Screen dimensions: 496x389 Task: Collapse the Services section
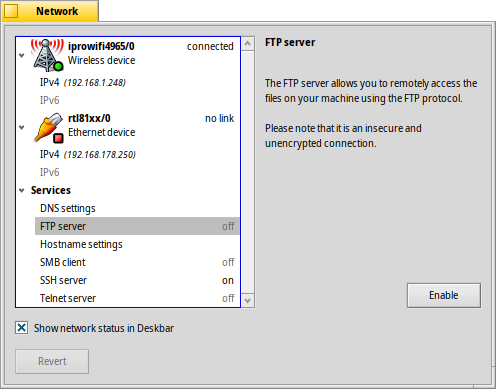22,191
